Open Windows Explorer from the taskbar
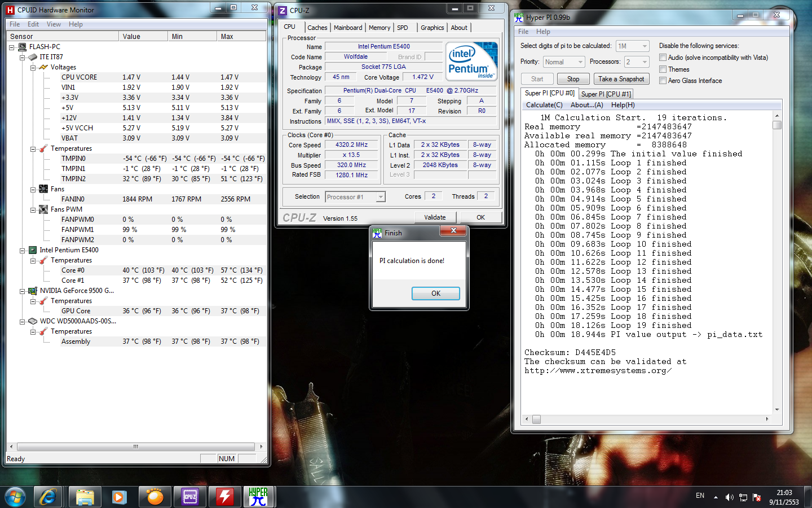The width and height of the screenshot is (812, 508). point(85,497)
